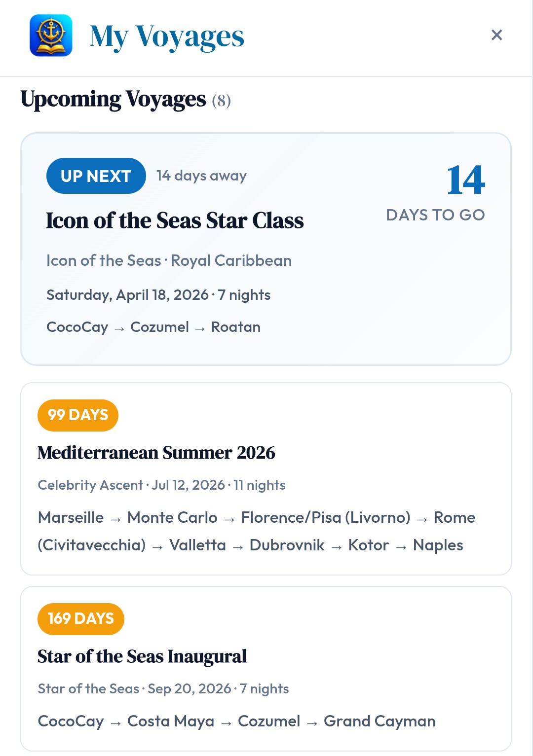Click the 169 DAYS countdown badge
Viewport: 533px width, 756px height.
coord(81,619)
